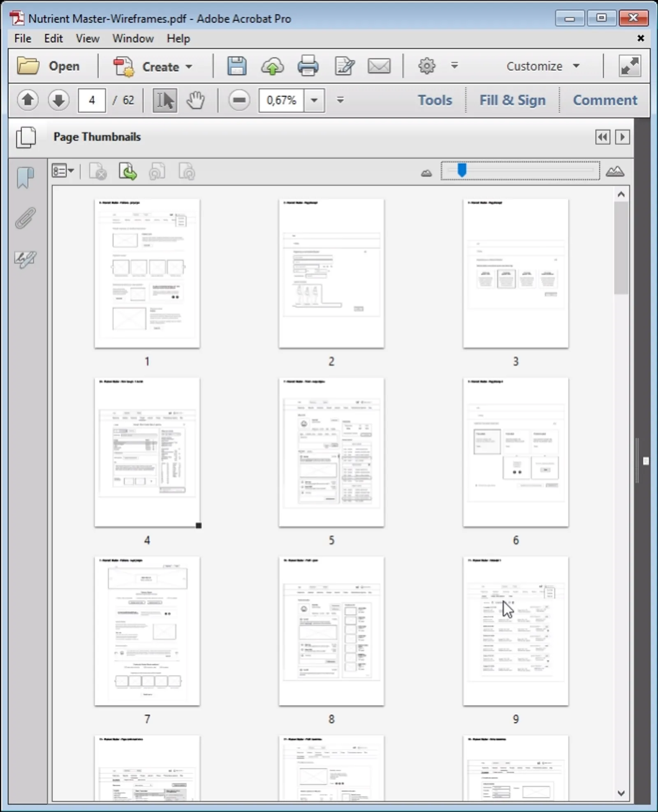Zoom out with minus button
The height and width of the screenshot is (812, 658).
[239, 100]
